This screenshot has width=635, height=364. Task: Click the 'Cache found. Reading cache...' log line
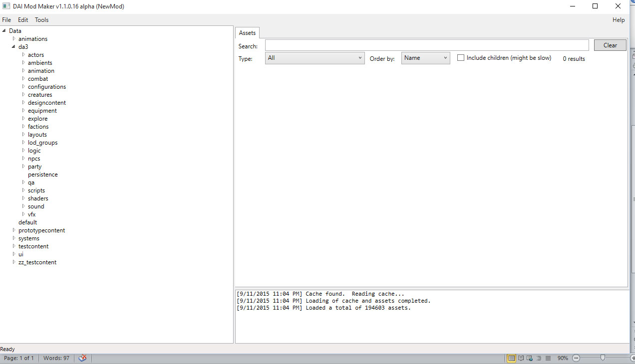tap(320, 294)
